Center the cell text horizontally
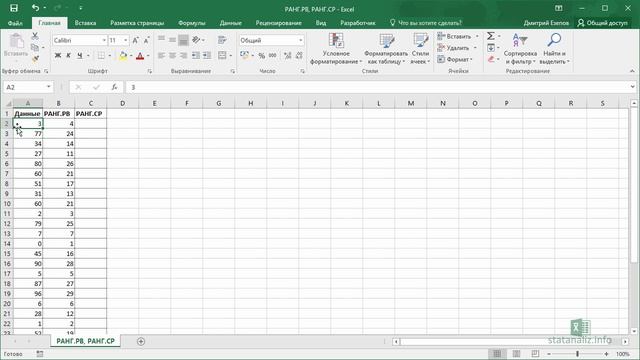The width and height of the screenshot is (640, 360). (x=172, y=55)
